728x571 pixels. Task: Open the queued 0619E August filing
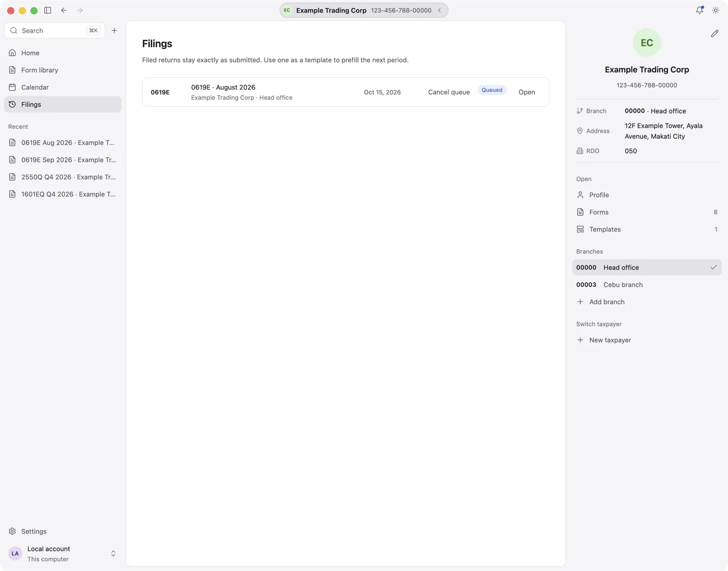point(527,92)
